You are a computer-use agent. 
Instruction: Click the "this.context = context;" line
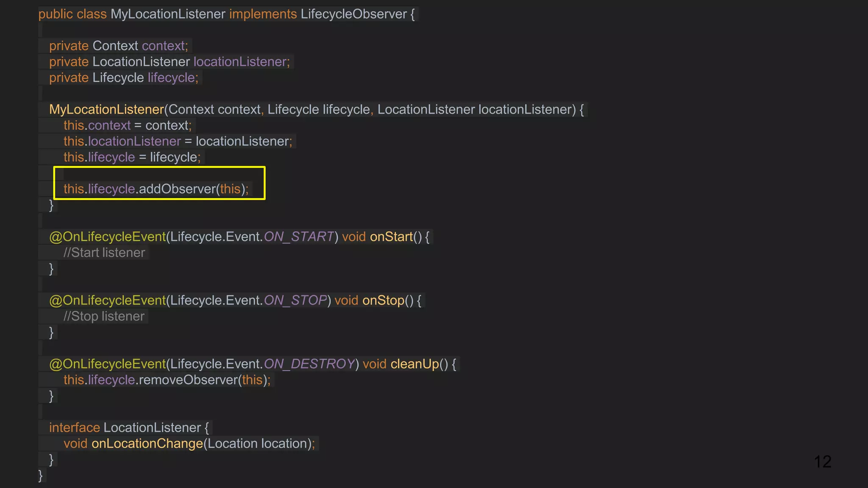click(x=128, y=125)
